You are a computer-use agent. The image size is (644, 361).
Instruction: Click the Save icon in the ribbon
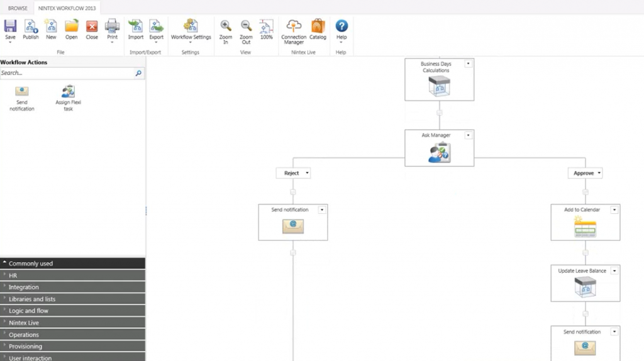pos(10,26)
